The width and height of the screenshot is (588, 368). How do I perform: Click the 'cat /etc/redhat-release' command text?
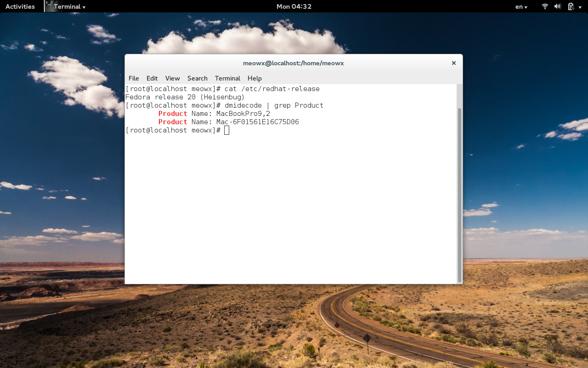[272, 89]
